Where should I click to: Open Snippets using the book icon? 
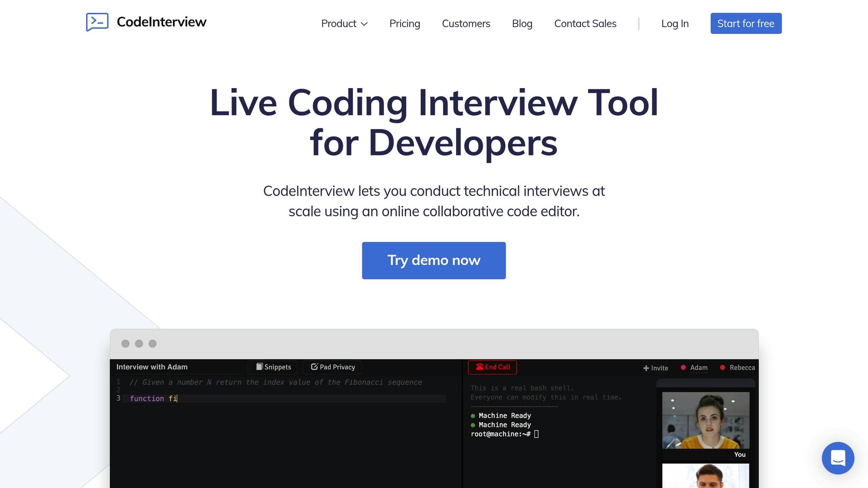(260, 367)
